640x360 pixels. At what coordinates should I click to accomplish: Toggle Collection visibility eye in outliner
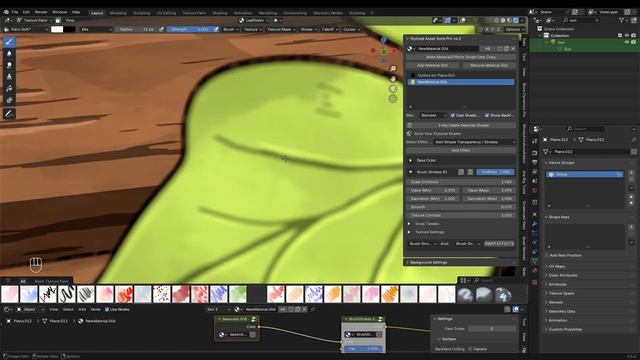click(x=627, y=36)
